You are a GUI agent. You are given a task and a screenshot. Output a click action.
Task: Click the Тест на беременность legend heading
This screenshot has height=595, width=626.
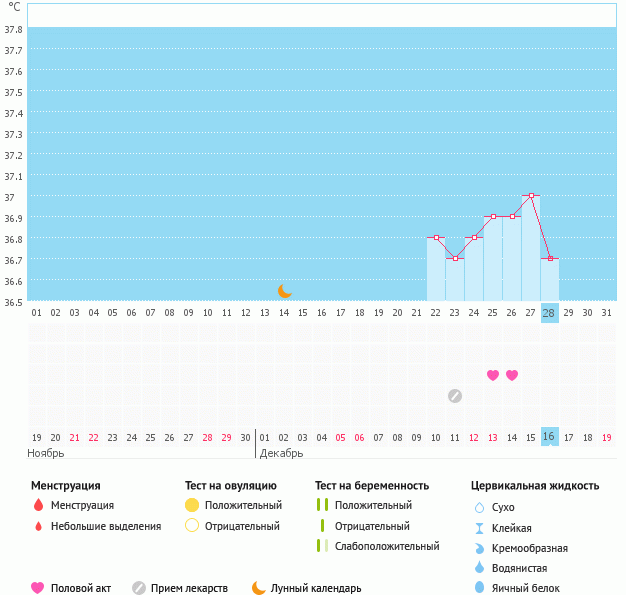(x=371, y=486)
